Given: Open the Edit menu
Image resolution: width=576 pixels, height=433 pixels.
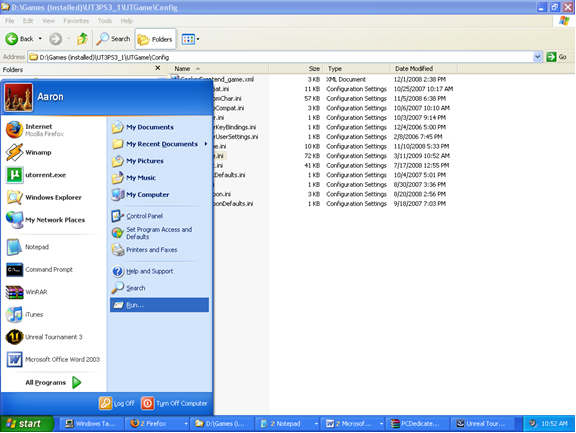Looking at the screenshot, I should (28, 21).
